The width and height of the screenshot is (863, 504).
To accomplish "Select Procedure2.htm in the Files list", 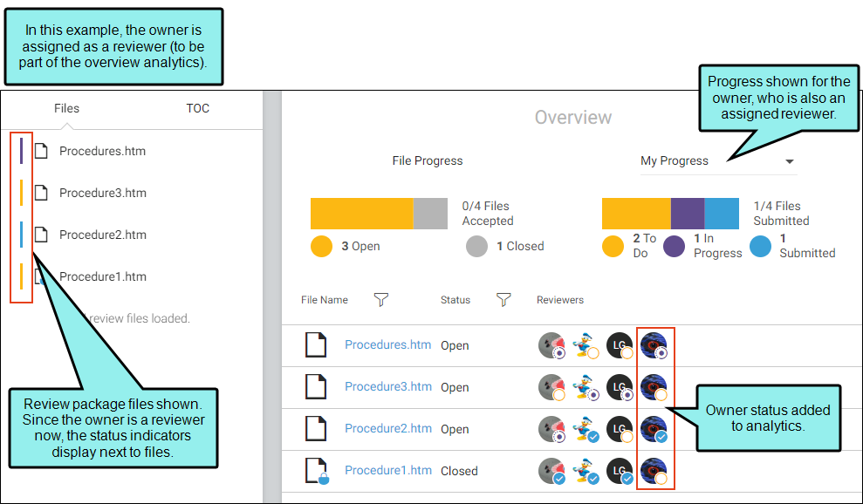I will [x=103, y=235].
